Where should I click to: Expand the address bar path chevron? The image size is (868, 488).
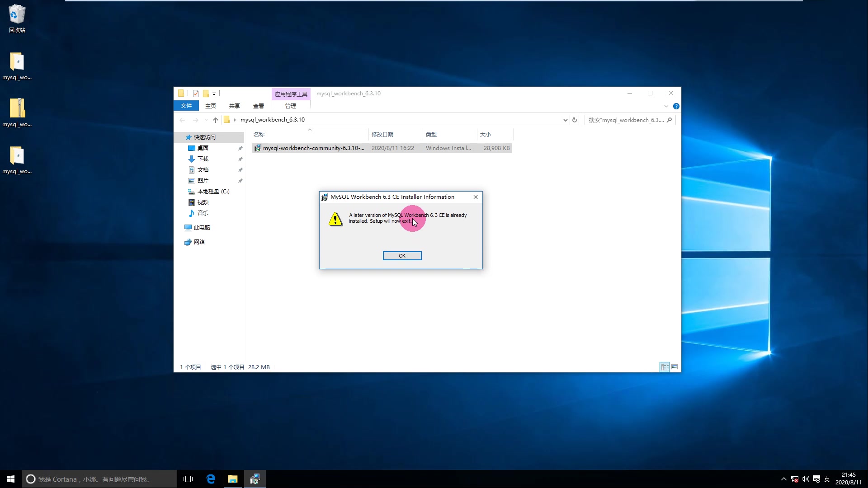click(x=235, y=120)
